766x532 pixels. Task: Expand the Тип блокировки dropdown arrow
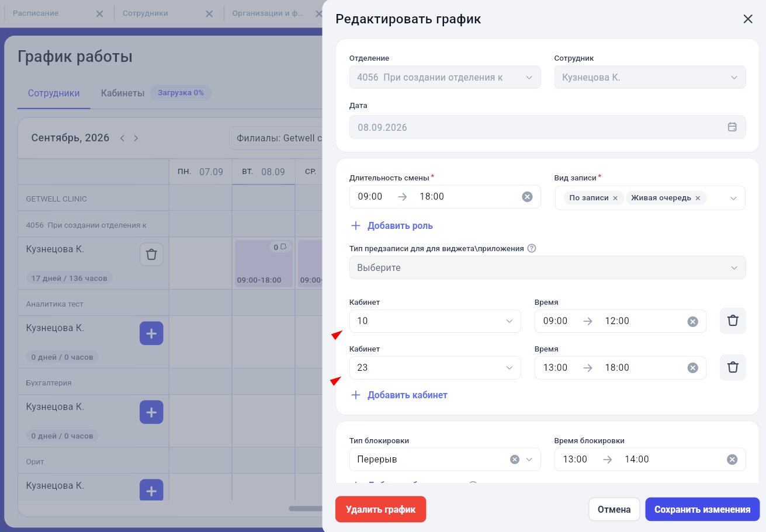click(529, 460)
